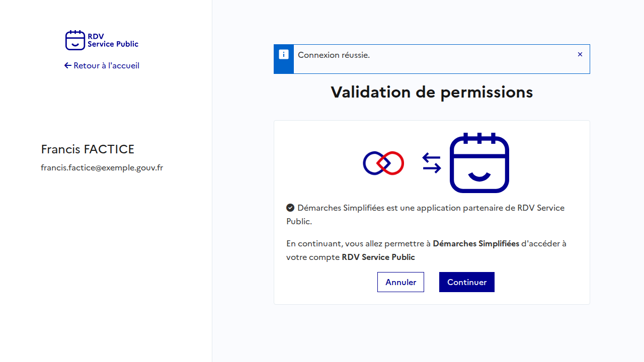Click the "Validation de permissions" heading
The image size is (644, 362).
[432, 92]
